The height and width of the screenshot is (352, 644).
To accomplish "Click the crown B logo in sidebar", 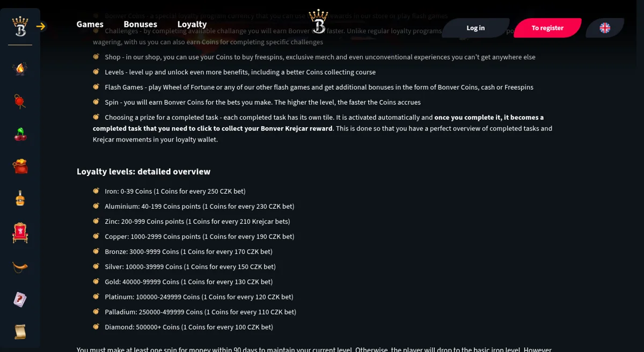I will point(20,26).
